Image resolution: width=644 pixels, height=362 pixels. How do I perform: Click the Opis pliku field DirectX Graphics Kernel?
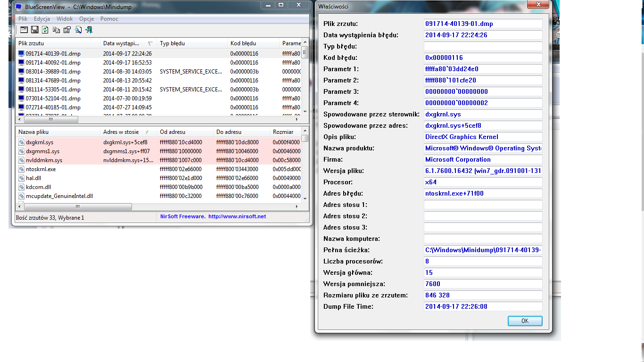pyautogui.click(x=483, y=137)
